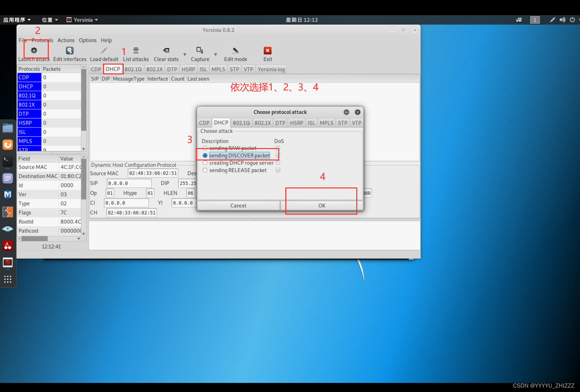Screen dimensions: 580x392
Task: Switch to Yersinia log tab
Action: click(x=271, y=69)
